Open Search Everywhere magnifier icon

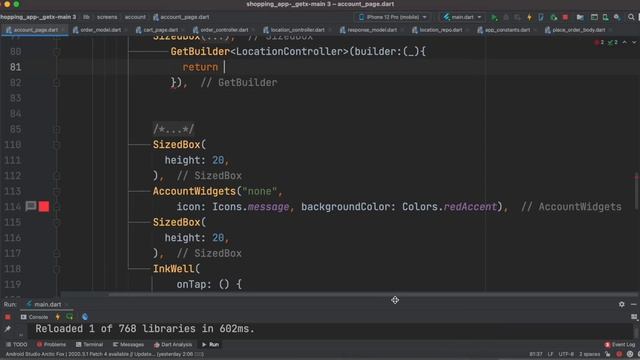point(631,17)
